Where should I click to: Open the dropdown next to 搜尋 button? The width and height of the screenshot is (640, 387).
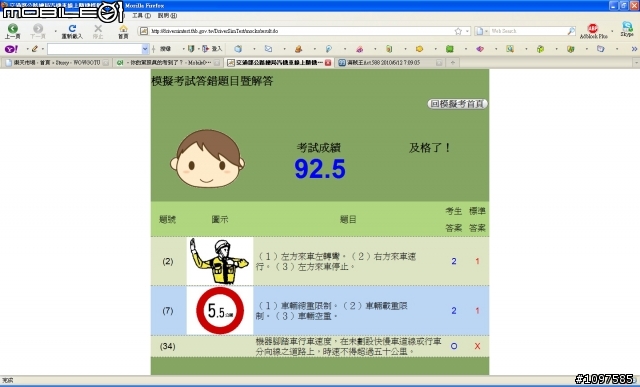pyautogui.click(x=184, y=49)
